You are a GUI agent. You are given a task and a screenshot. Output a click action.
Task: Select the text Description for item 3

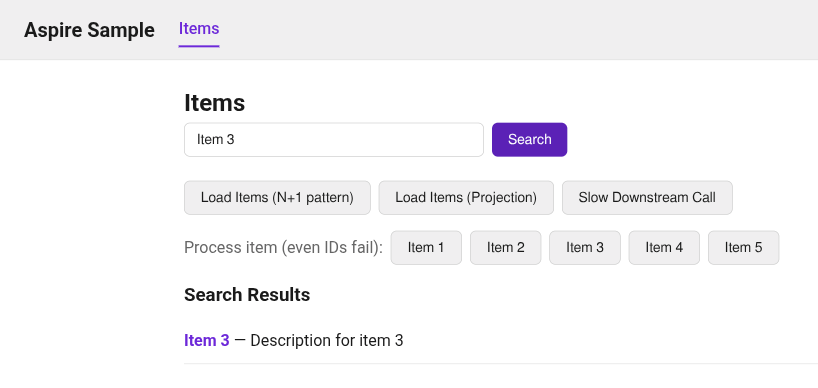point(327,341)
